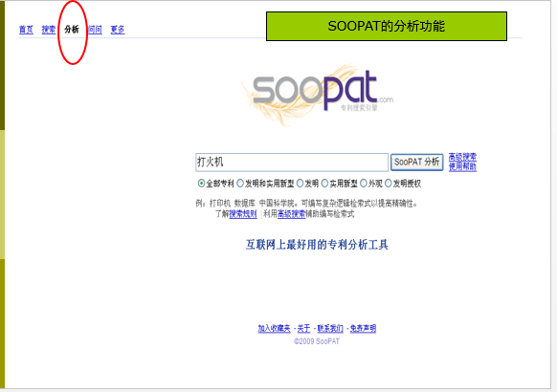Open the 问问 navigation link
Viewport: 557px width, 392px height.
95,30
